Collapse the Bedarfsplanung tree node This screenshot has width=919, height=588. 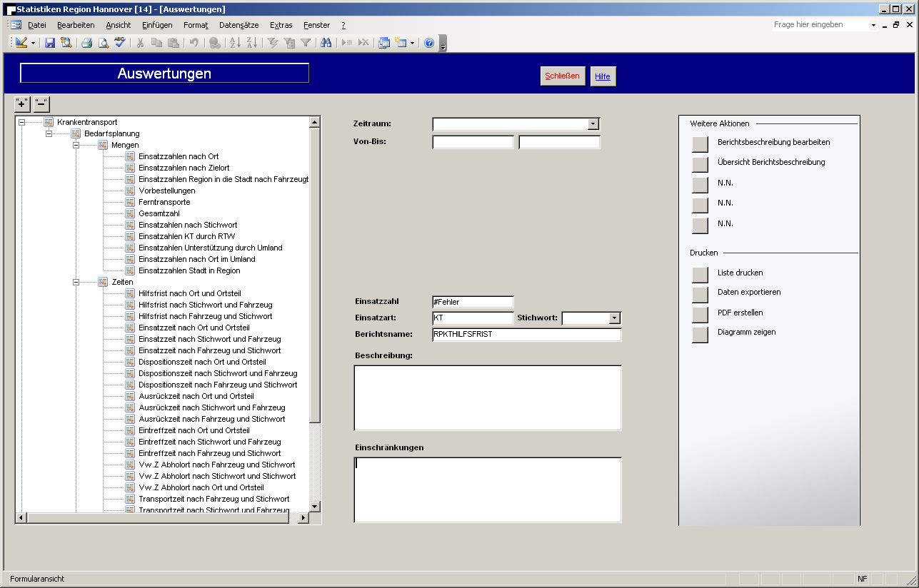pyautogui.click(x=49, y=134)
